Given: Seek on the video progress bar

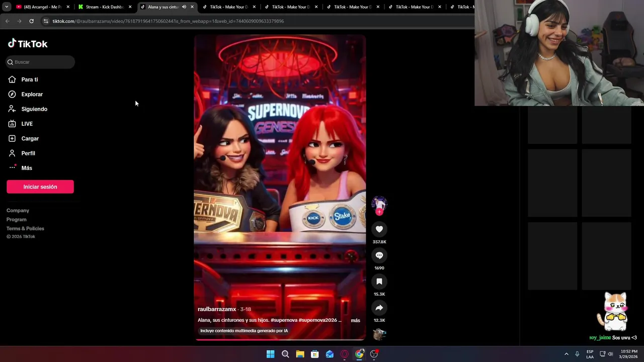Looking at the screenshot, I should coord(280,340).
